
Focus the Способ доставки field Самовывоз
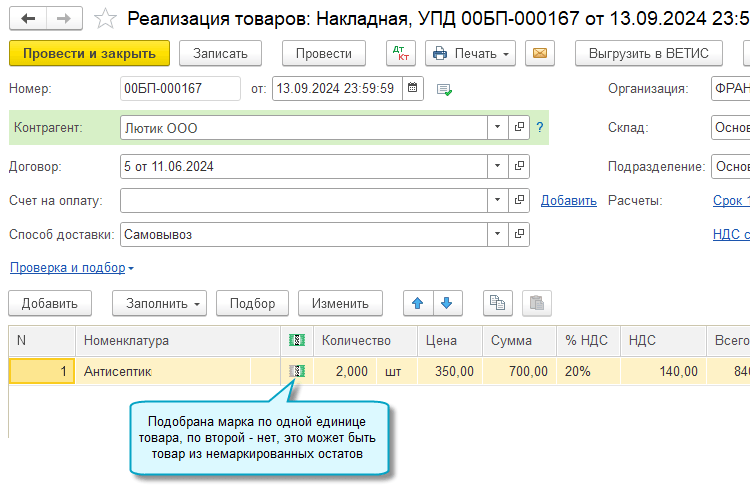304,234
